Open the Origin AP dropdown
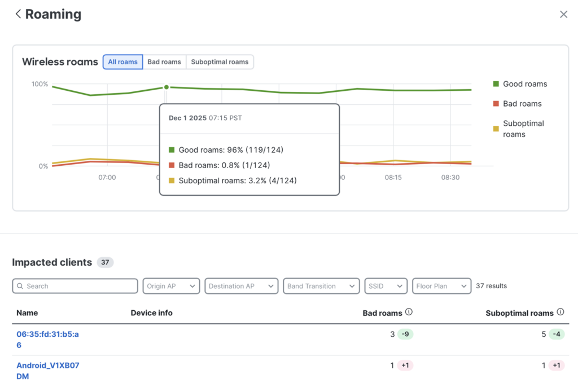Image resolution: width=578 pixels, height=392 pixels. (171, 286)
